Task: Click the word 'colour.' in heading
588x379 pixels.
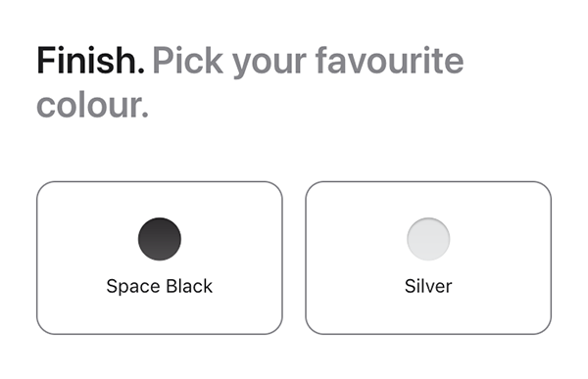Action: 93,105
